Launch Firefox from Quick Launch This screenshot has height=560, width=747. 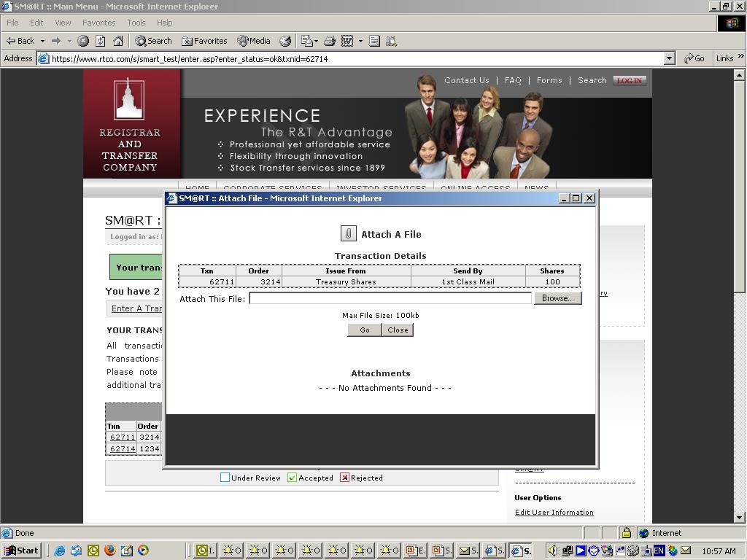[x=110, y=551]
